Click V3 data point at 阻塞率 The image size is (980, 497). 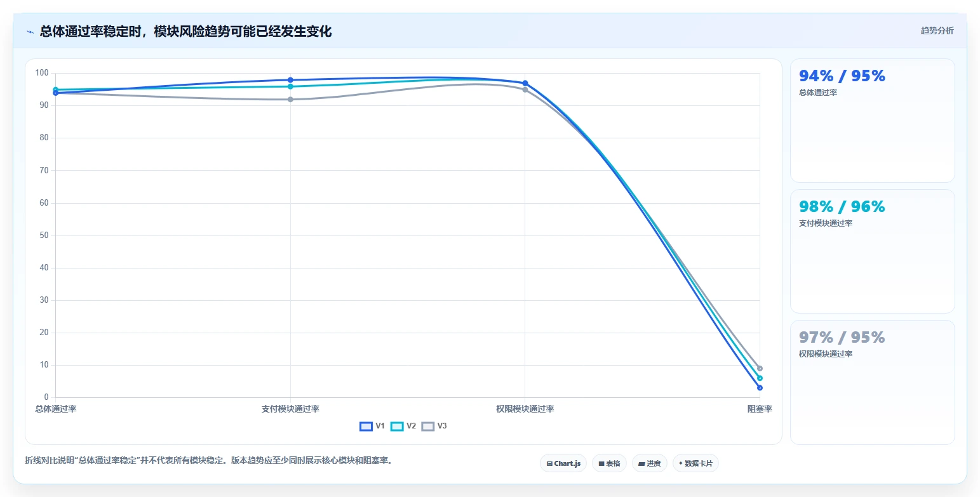(x=760, y=368)
